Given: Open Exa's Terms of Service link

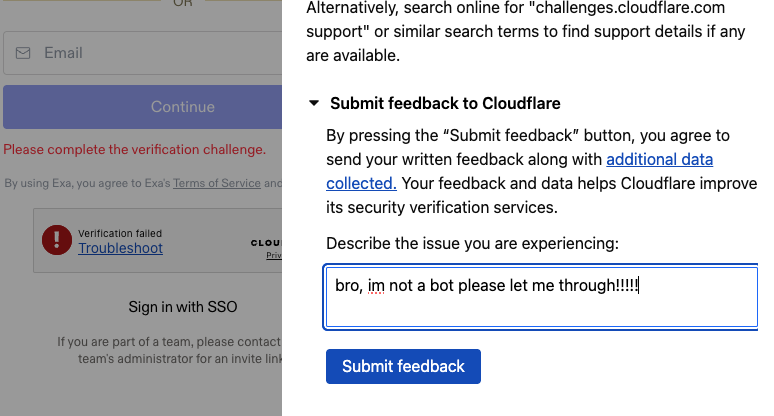Looking at the screenshot, I should tap(217, 183).
